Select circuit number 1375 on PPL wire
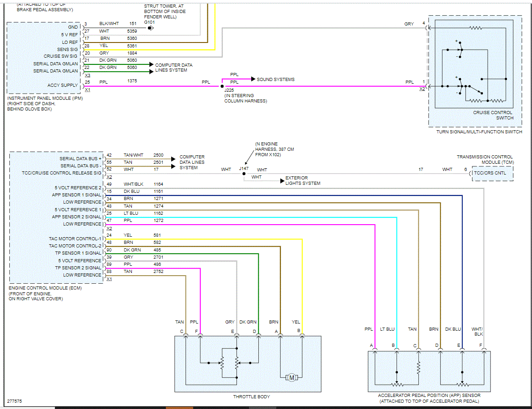Screen dimensions: 532x409 (x=132, y=81)
